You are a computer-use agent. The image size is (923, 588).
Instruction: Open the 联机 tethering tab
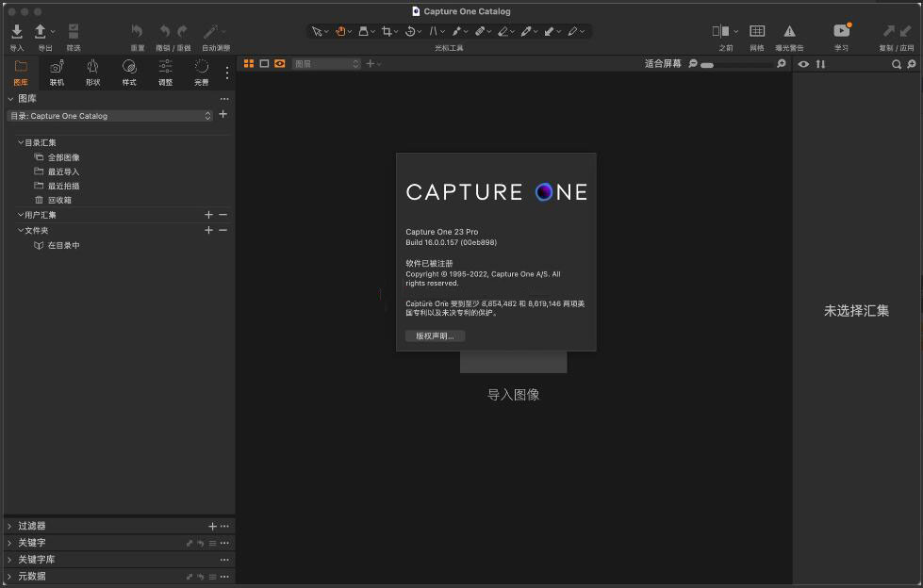(57, 73)
